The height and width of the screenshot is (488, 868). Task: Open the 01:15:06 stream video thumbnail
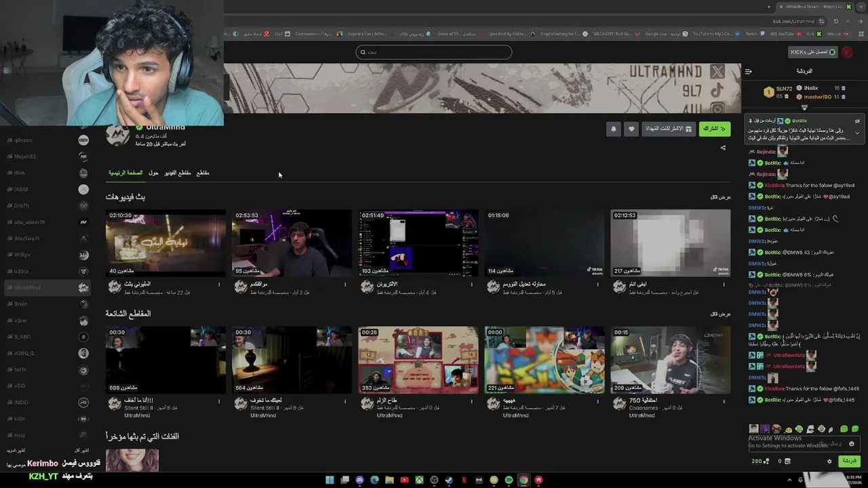pyautogui.click(x=544, y=243)
